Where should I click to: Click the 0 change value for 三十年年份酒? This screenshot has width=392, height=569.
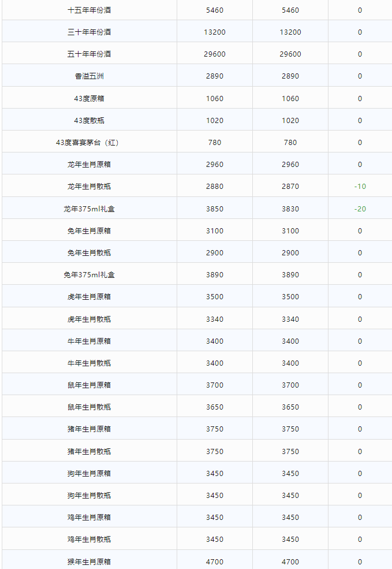click(x=360, y=32)
